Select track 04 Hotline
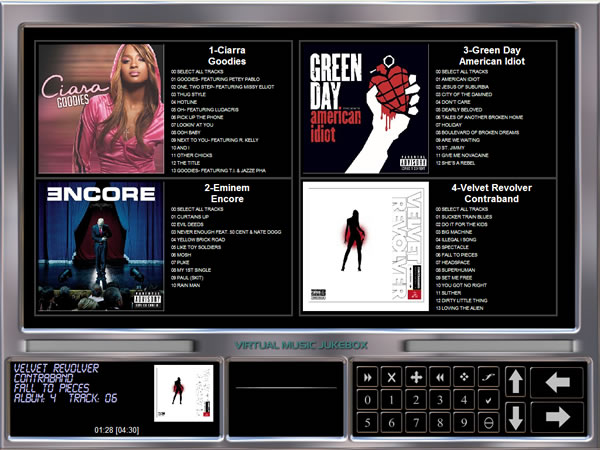This screenshot has width=600, height=450. [x=184, y=102]
